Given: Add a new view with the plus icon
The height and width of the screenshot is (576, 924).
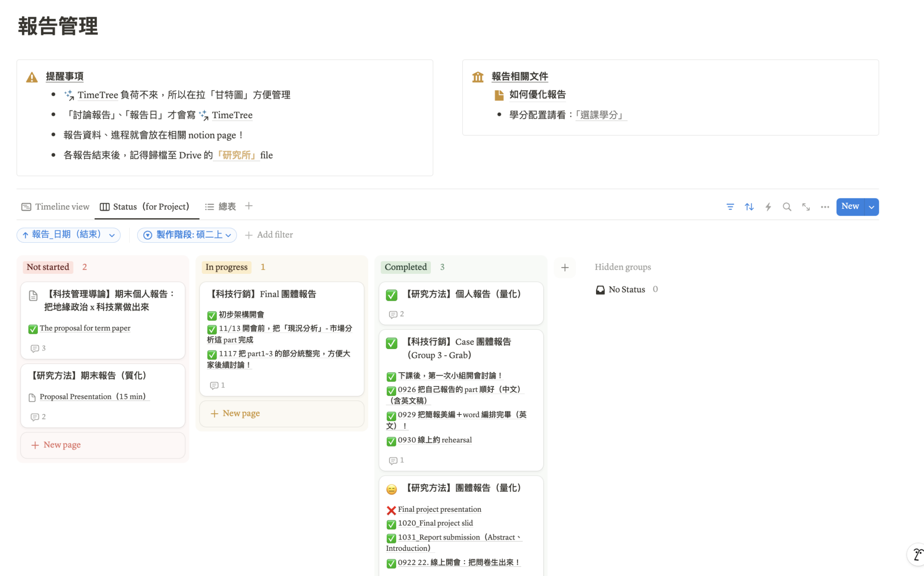Looking at the screenshot, I should [249, 206].
